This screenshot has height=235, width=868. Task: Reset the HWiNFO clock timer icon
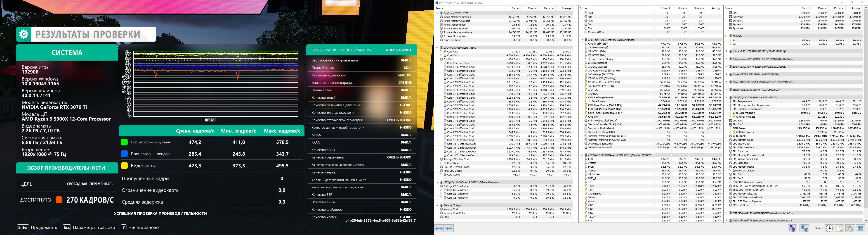click(x=829, y=229)
